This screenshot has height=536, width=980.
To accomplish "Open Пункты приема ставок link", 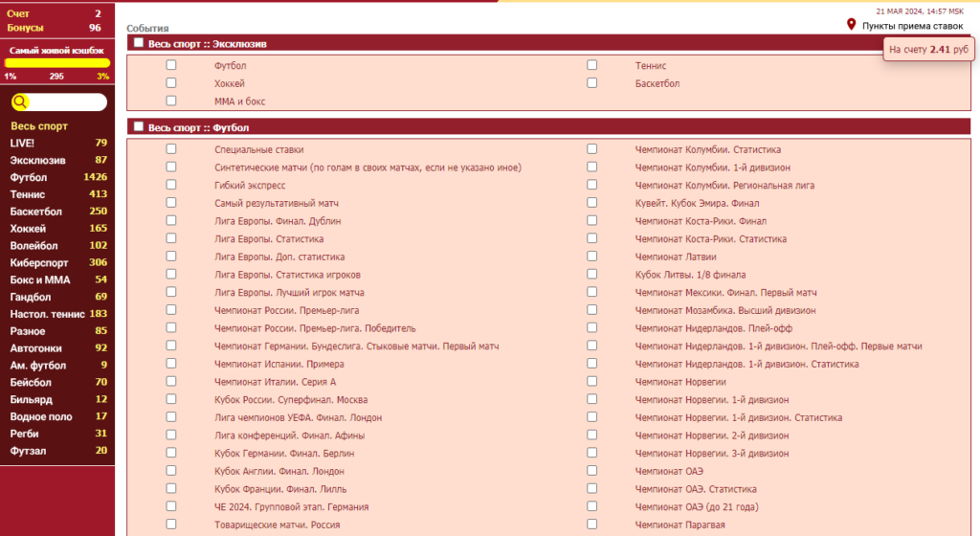I will 912,26.
